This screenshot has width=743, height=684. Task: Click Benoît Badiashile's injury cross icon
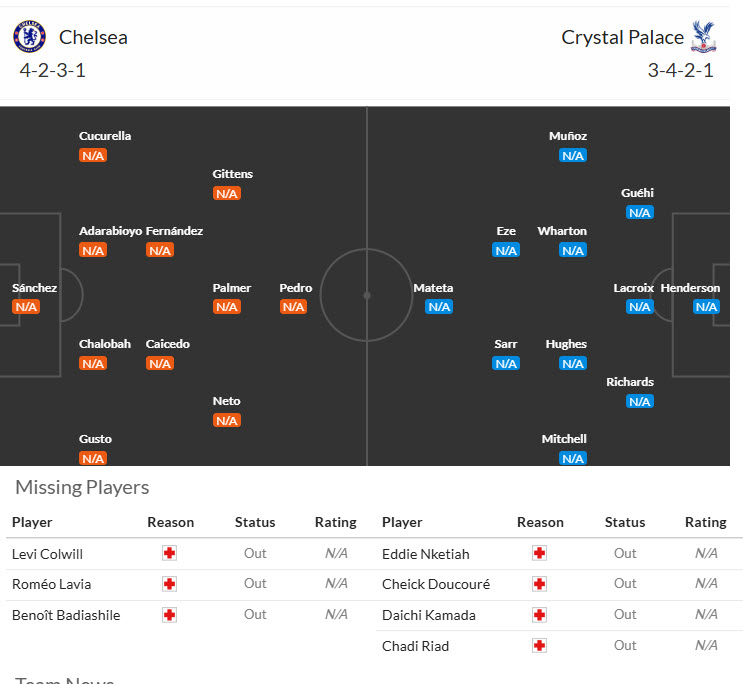169,615
